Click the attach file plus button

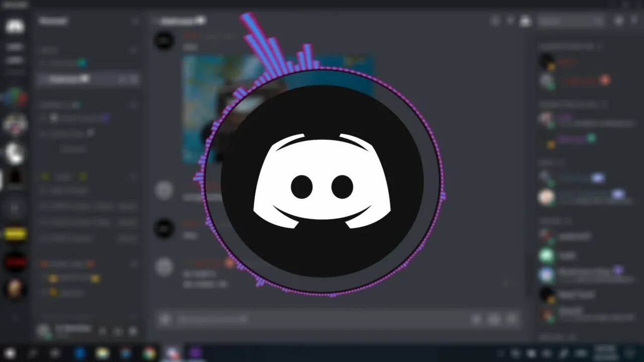pos(165,319)
